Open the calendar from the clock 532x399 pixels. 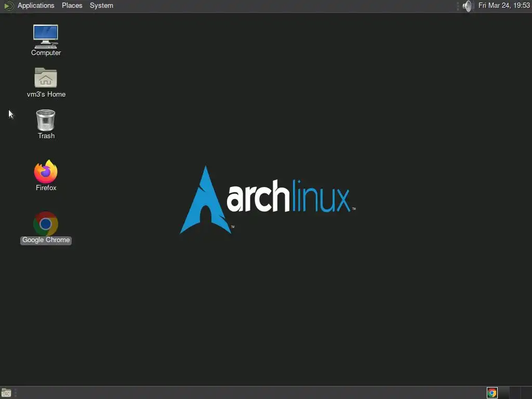pos(504,6)
